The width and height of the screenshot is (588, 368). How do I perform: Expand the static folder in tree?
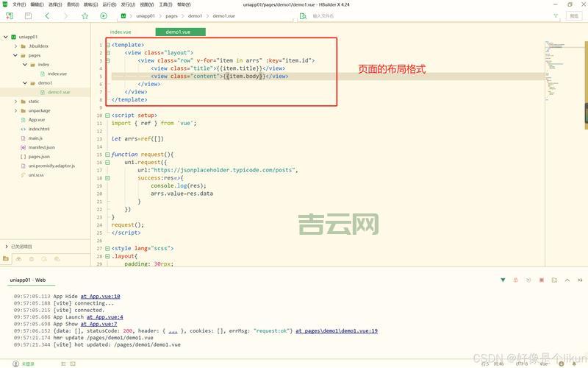(x=15, y=102)
